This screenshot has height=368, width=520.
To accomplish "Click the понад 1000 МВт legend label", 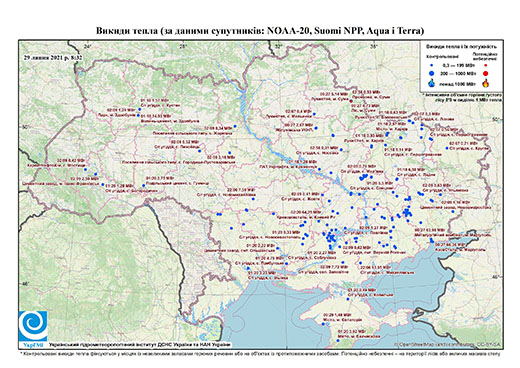I will [x=458, y=83].
